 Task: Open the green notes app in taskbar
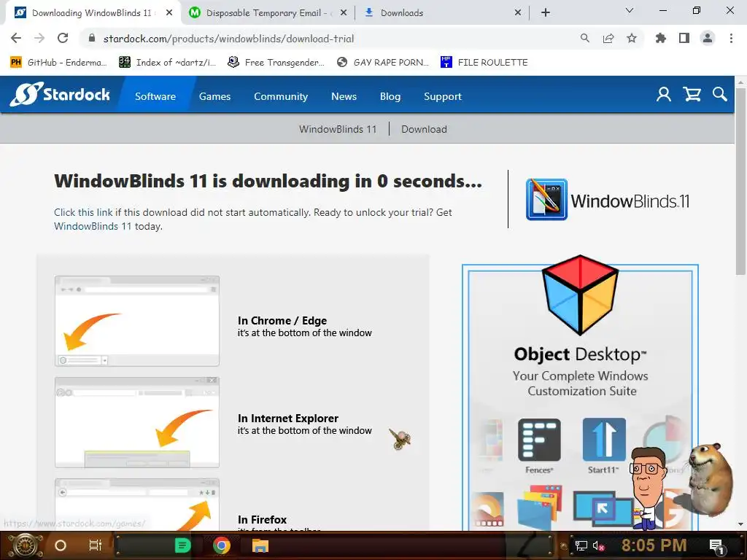click(x=182, y=545)
